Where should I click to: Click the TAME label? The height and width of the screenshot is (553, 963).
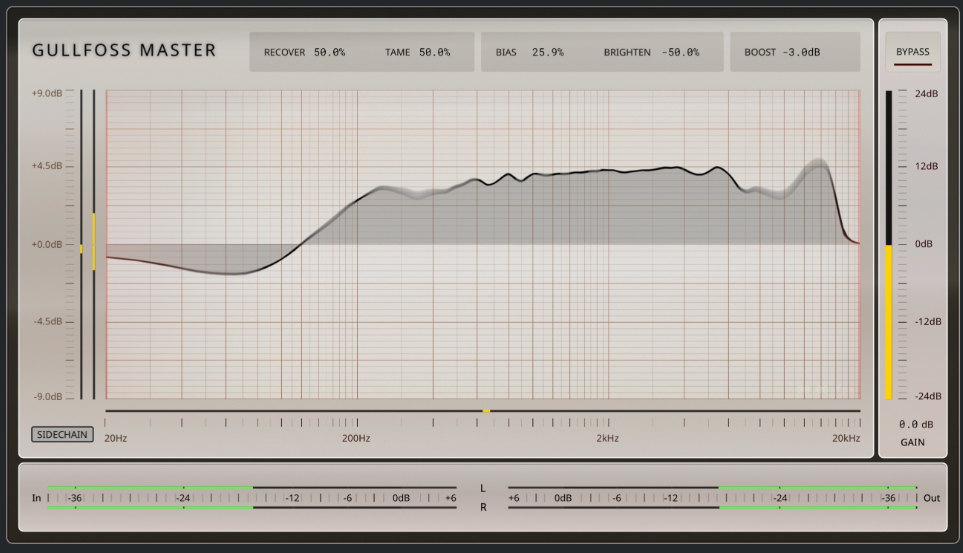pos(397,52)
